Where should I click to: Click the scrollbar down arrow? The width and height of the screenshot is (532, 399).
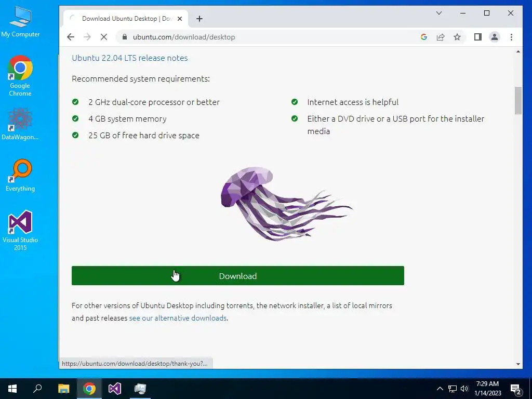pyautogui.click(x=518, y=364)
